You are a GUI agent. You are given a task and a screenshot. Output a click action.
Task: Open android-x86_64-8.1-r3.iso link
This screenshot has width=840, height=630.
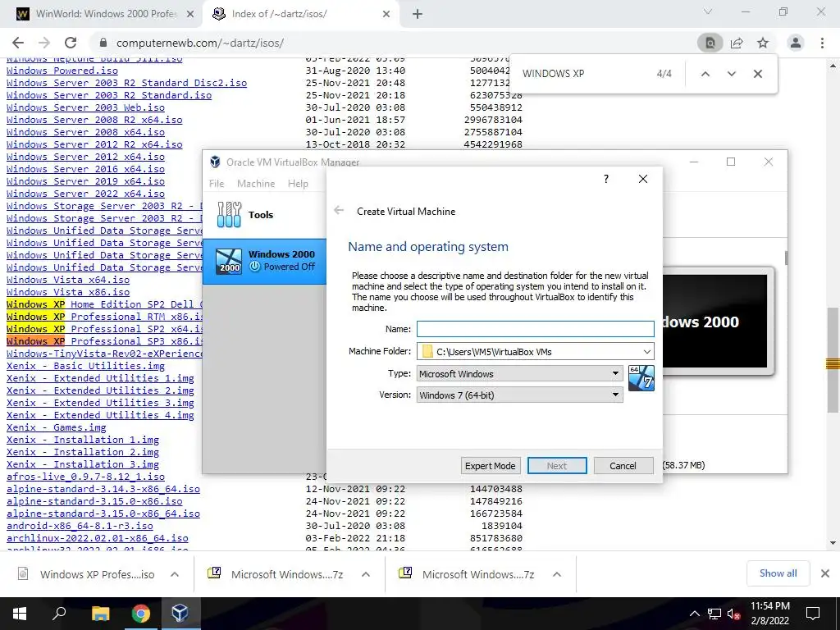pos(80,526)
